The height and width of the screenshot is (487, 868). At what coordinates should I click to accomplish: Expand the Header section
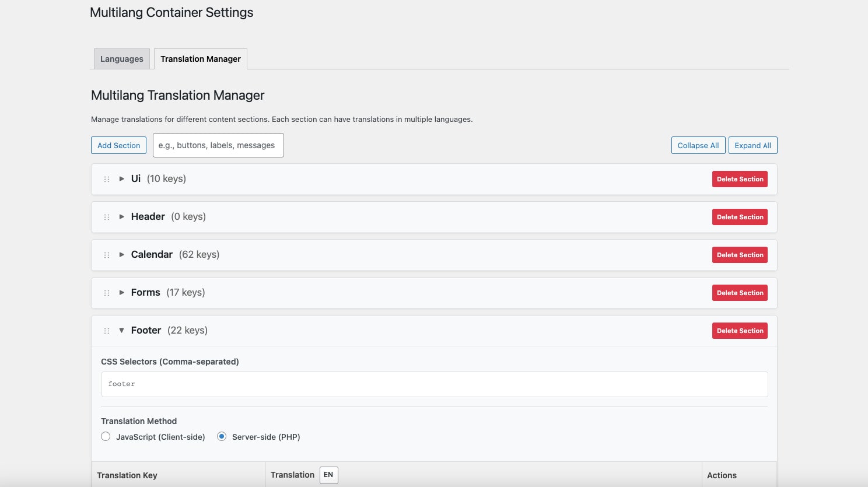coord(122,216)
